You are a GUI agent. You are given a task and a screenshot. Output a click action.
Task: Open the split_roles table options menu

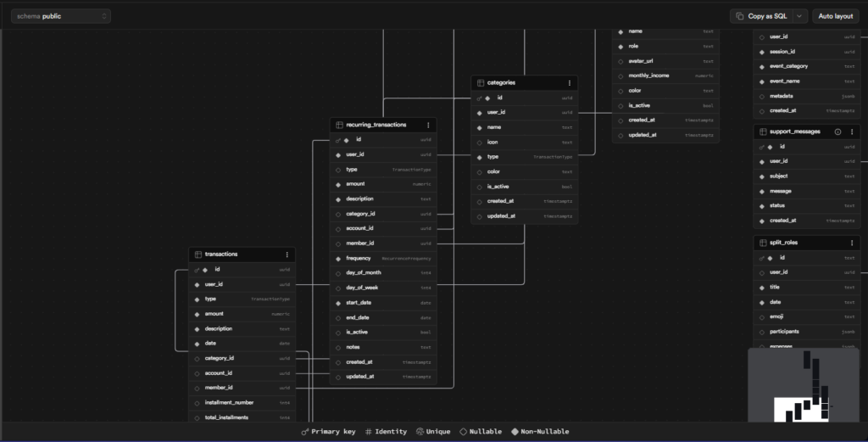click(851, 243)
